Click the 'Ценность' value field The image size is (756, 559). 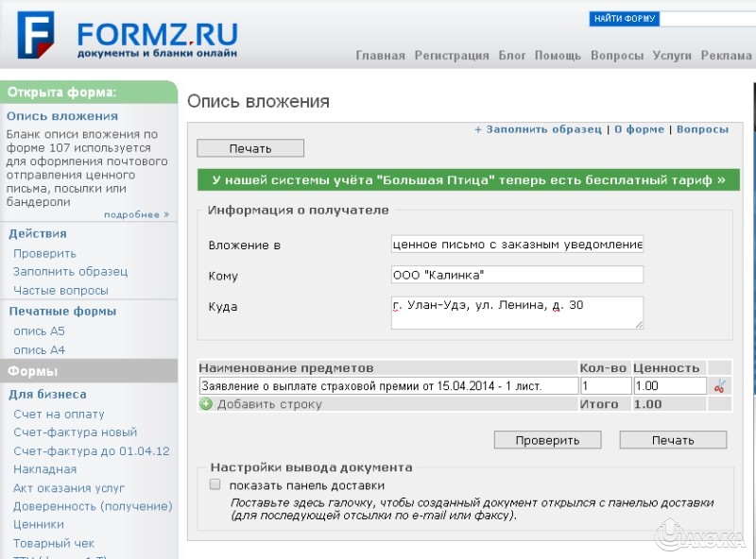[669, 386]
